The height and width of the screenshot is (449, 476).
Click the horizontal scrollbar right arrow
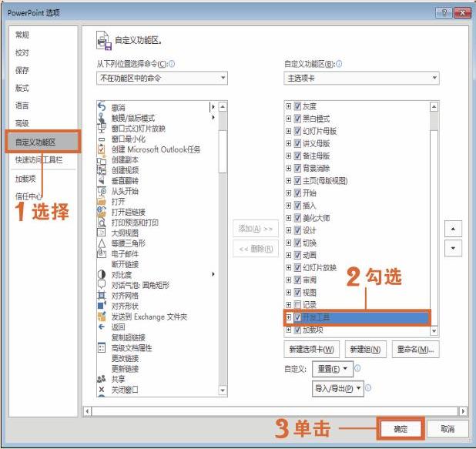pos(463,411)
